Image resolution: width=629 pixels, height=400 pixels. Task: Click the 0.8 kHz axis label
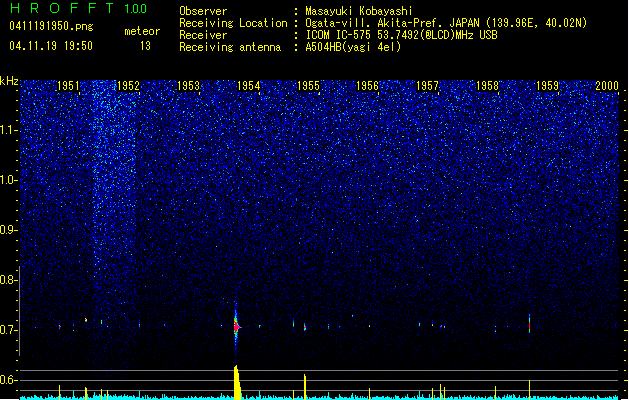(x=8, y=280)
